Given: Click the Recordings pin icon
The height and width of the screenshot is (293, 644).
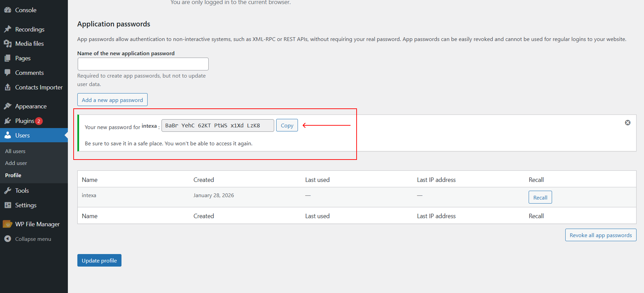Looking at the screenshot, I should [x=7, y=29].
